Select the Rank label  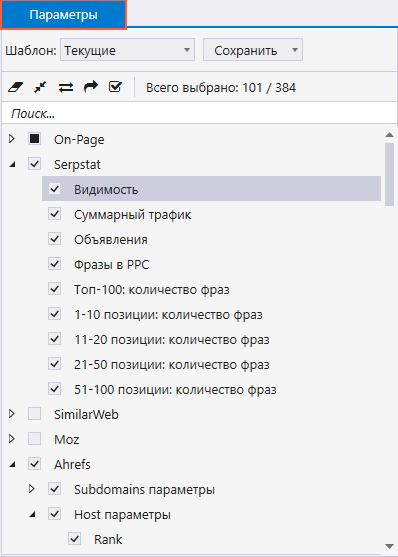pos(108,539)
